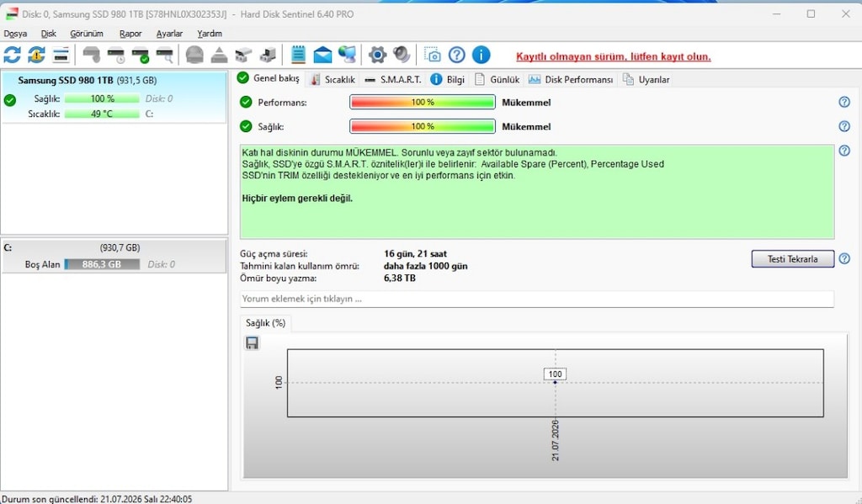Open the Dosya menu
Viewport: 862px width, 504px height.
coord(15,34)
